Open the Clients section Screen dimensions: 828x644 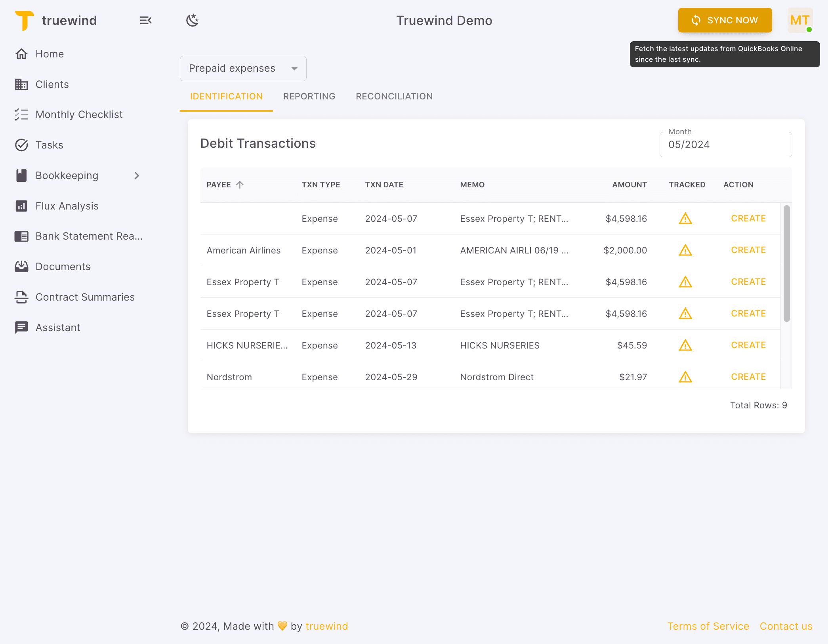point(52,84)
